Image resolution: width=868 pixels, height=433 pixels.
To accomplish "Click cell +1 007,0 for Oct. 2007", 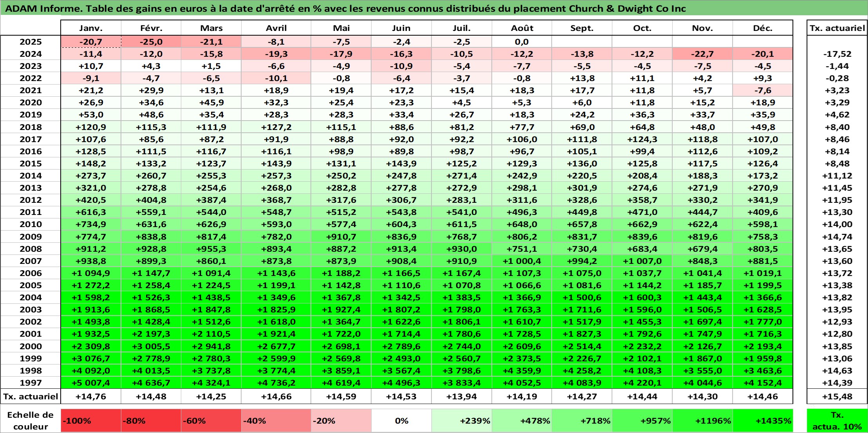I will (642, 261).
